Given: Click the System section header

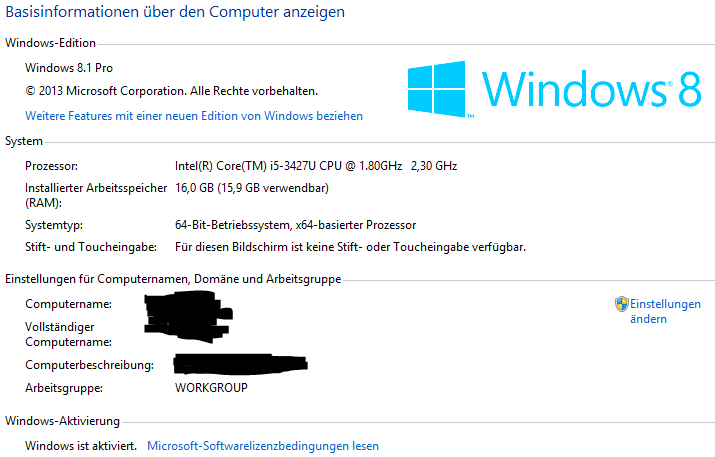Looking at the screenshot, I should 24,141.
